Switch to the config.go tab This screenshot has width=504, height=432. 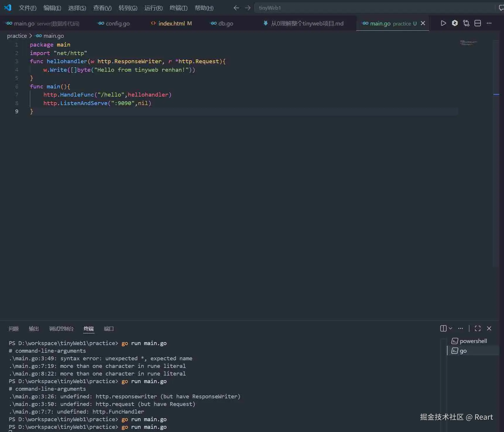tap(118, 23)
